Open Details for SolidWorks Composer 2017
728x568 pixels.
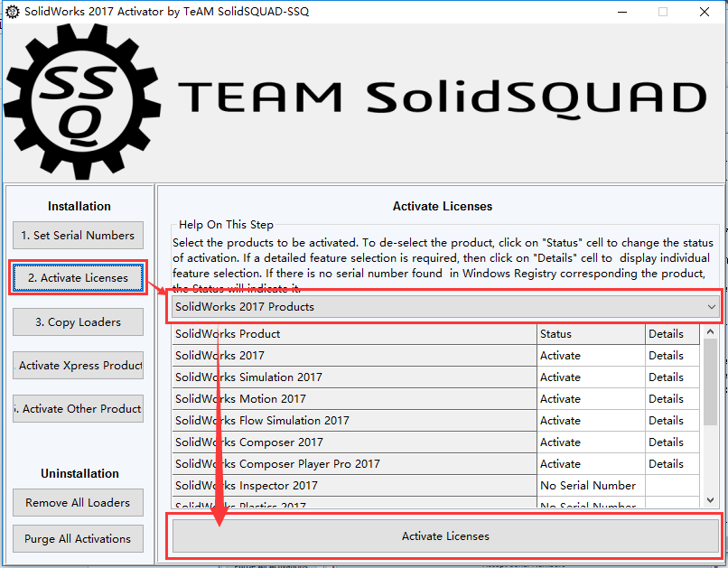[x=672, y=442]
